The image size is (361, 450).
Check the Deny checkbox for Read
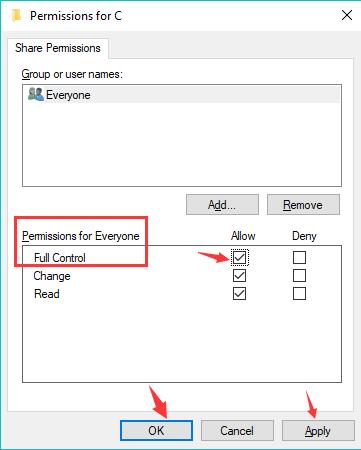(x=299, y=294)
